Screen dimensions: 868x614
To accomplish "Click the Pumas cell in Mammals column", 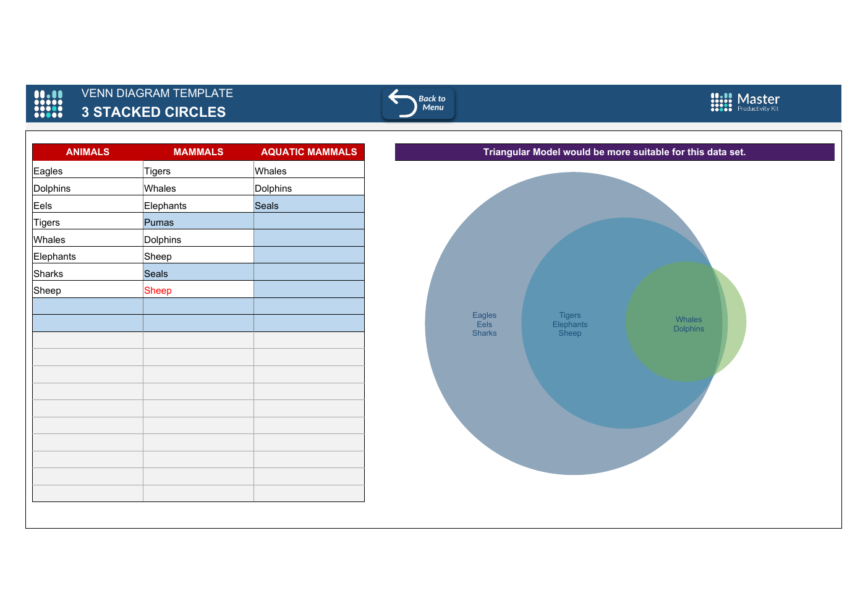I will click(198, 222).
